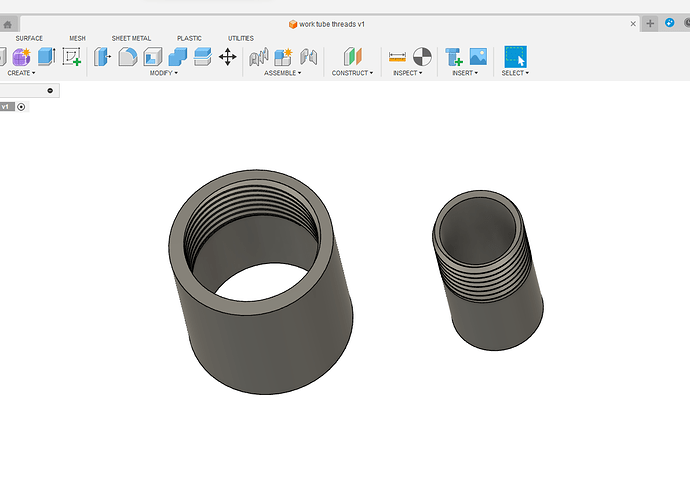690x498 pixels.
Task: Click the orange cube document icon
Action: [x=293, y=24]
